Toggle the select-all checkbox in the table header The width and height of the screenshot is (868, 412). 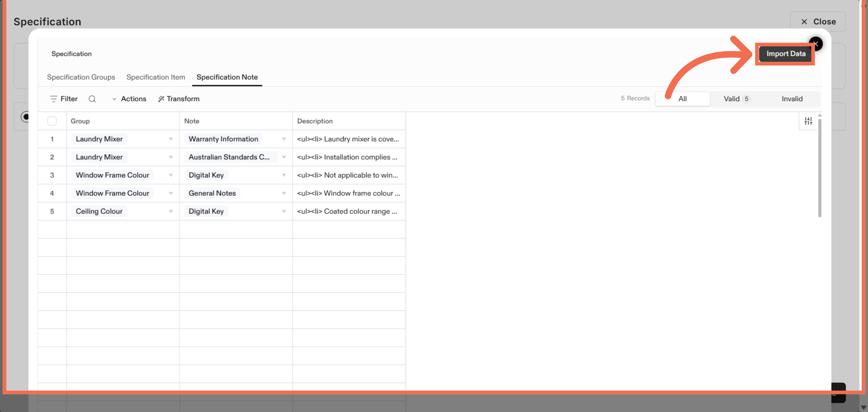click(x=52, y=121)
